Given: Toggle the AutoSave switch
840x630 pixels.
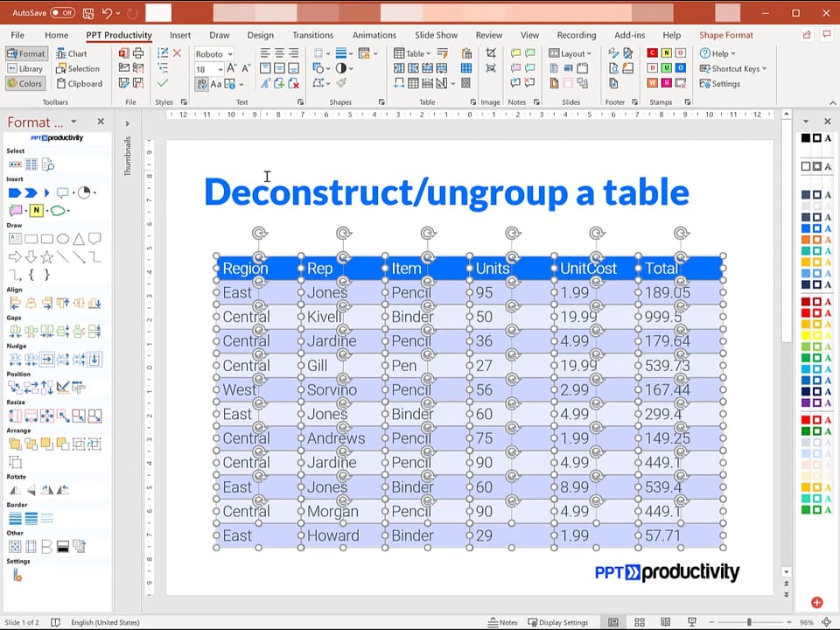Looking at the screenshot, I should pos(62,13).
